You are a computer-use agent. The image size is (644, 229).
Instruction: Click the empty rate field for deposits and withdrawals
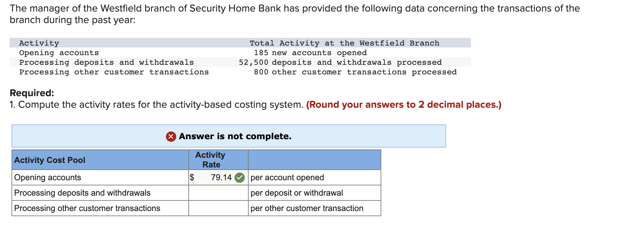coord(218,193)
